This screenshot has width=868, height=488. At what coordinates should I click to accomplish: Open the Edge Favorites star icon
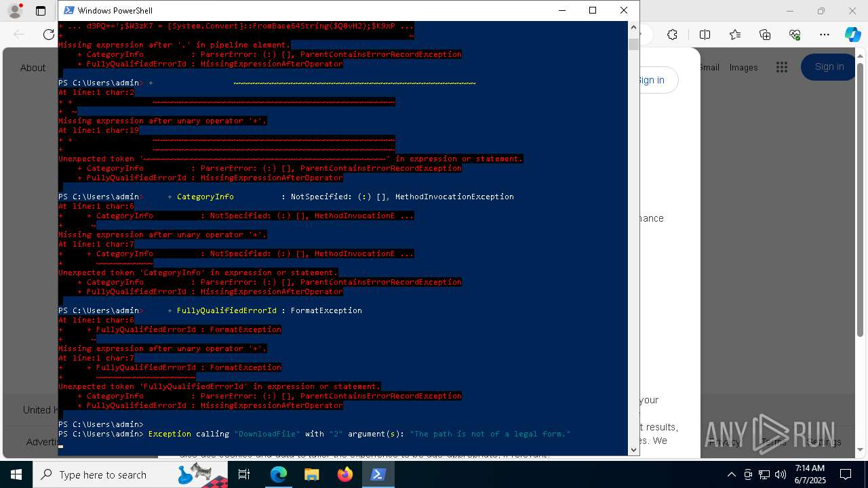click(735, 35)
